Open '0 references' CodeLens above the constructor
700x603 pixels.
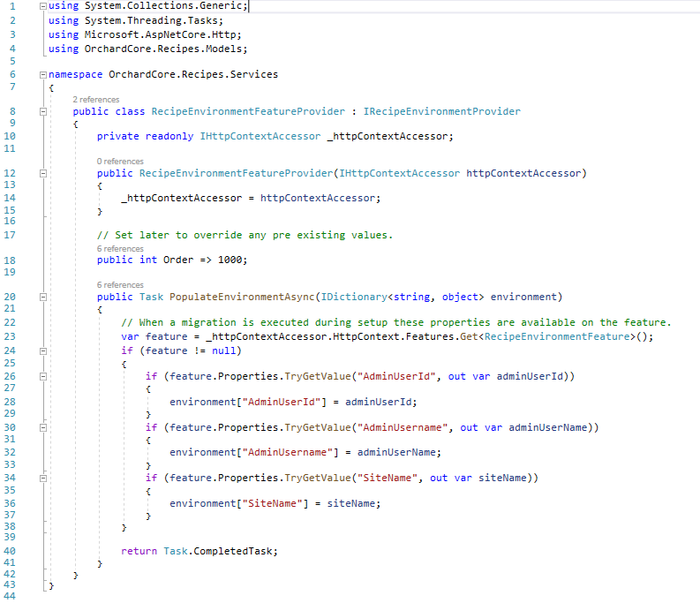coord(120,161)
